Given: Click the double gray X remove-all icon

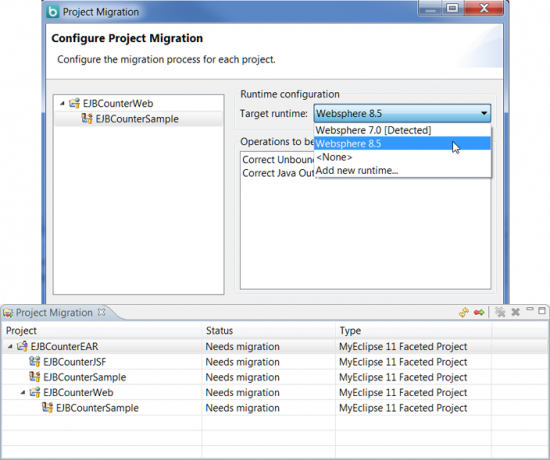Looking at the screenshot, I should tap(500, 312).
